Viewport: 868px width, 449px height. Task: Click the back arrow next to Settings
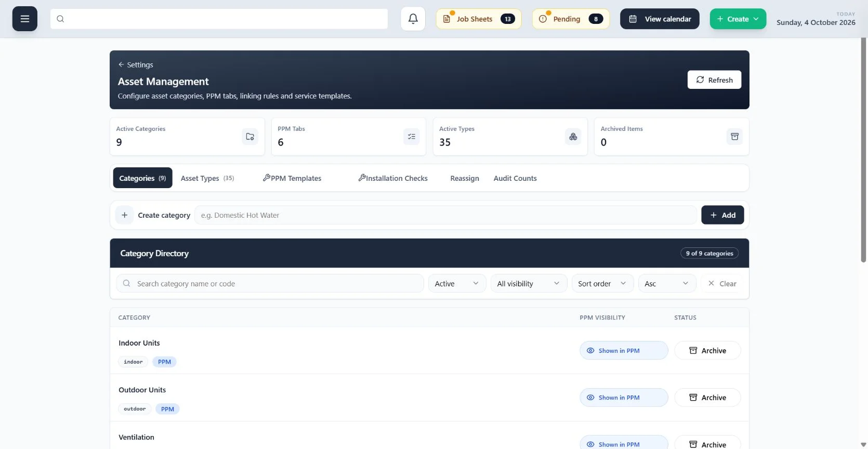pos(121,64)
